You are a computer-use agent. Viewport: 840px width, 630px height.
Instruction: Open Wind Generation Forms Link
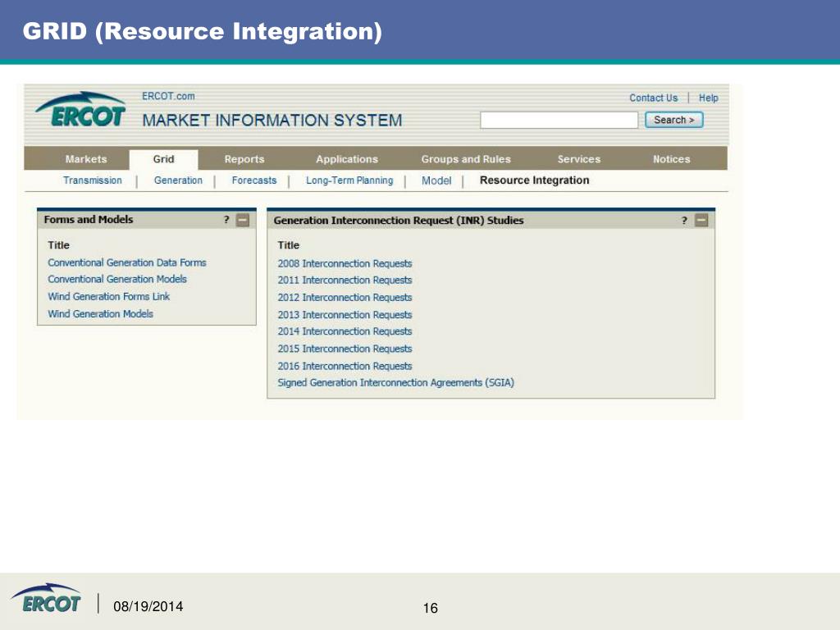click(x=109, y=296)
